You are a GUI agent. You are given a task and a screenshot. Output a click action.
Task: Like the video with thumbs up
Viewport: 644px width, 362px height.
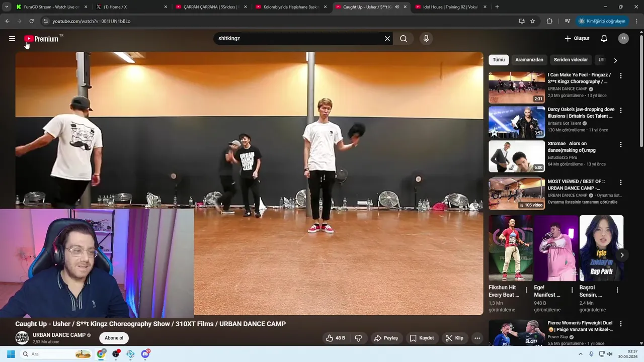click(x=336, y=338)
